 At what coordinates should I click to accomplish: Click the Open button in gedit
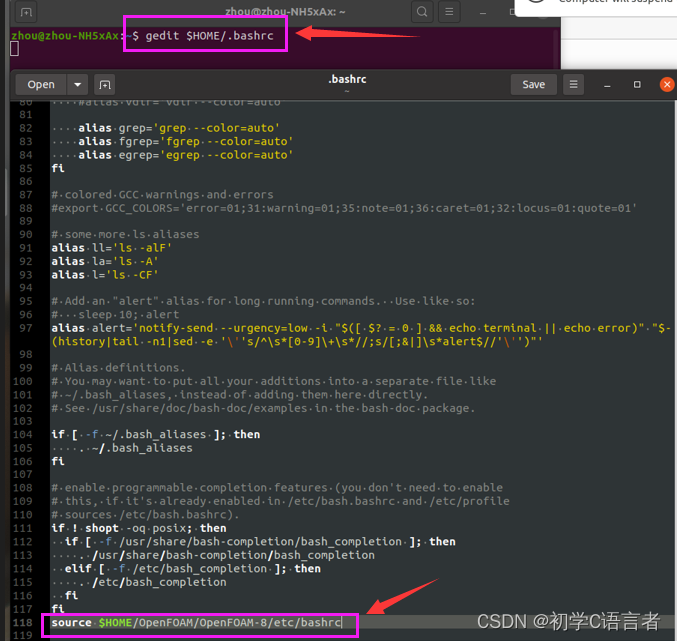pos(41,84)
